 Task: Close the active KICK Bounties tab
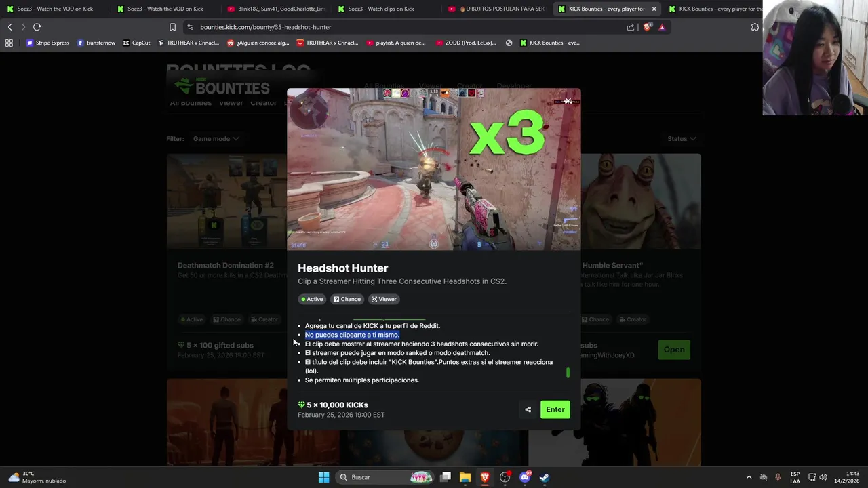coord(654,9)
